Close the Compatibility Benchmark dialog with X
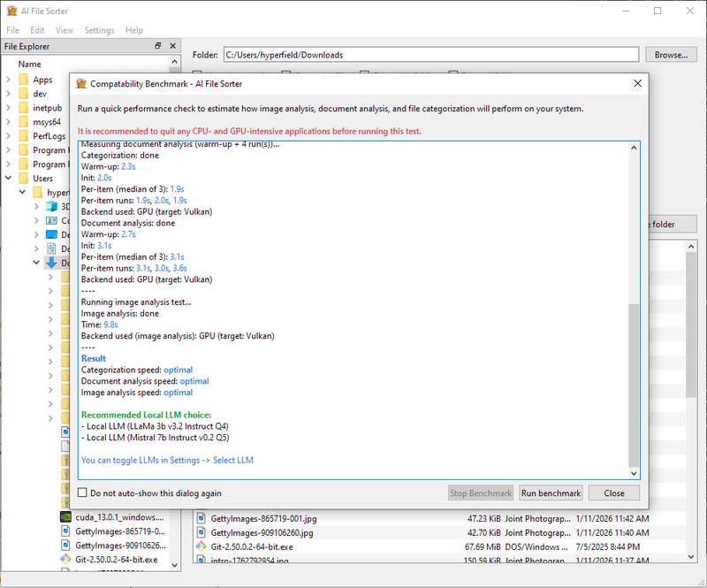707x588 pixels. tap(637, 83)
